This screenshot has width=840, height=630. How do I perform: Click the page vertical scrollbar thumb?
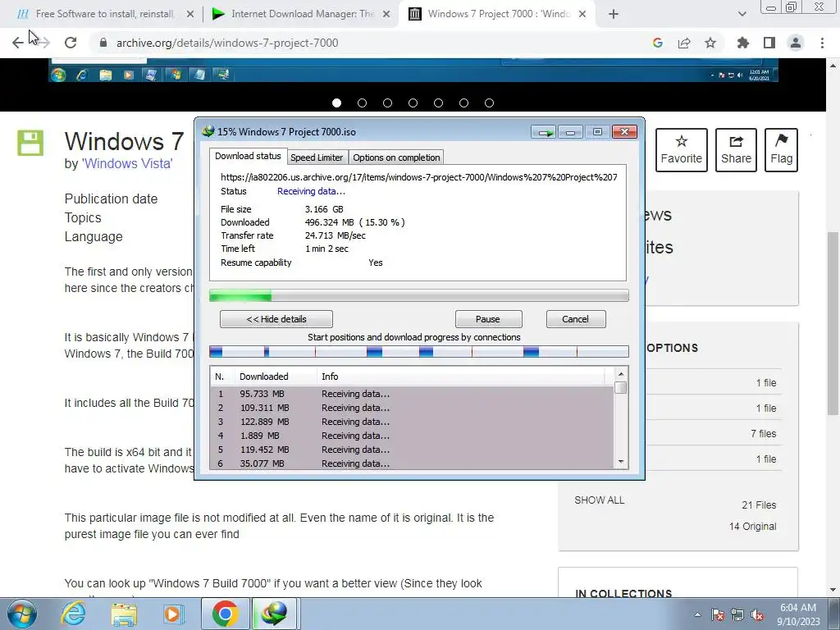[x=833, y=323]
